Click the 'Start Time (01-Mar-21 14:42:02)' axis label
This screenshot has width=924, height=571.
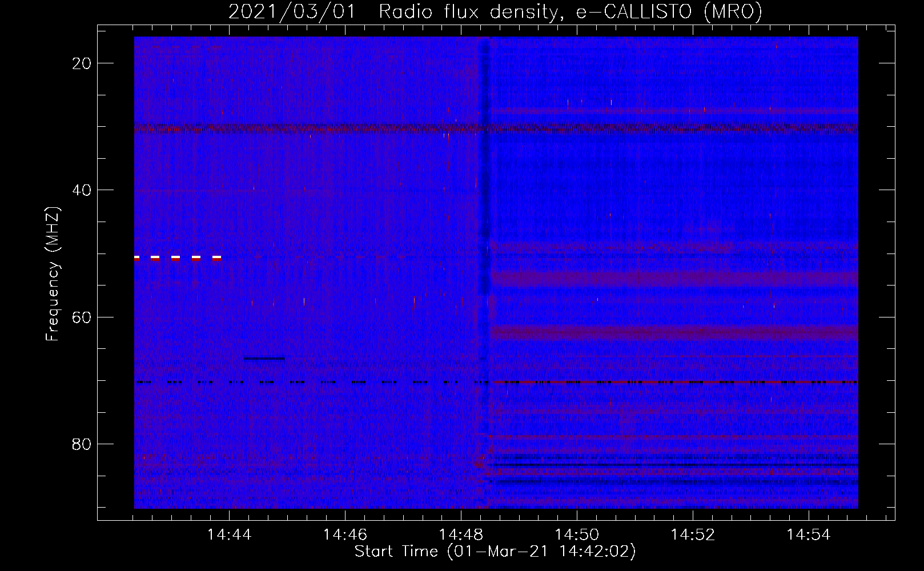point(495,552)
